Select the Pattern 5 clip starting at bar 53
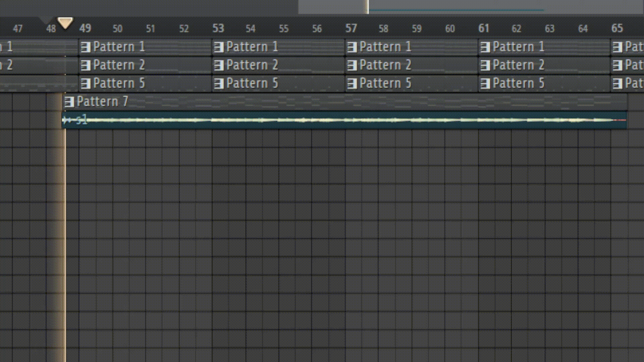The image size is (644, 362). click(302, 83)
